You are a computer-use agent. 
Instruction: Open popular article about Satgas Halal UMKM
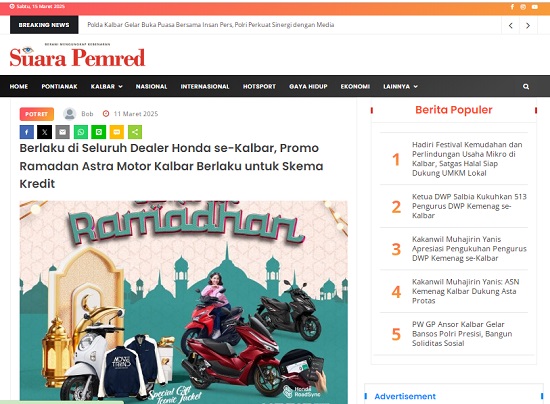467,159
